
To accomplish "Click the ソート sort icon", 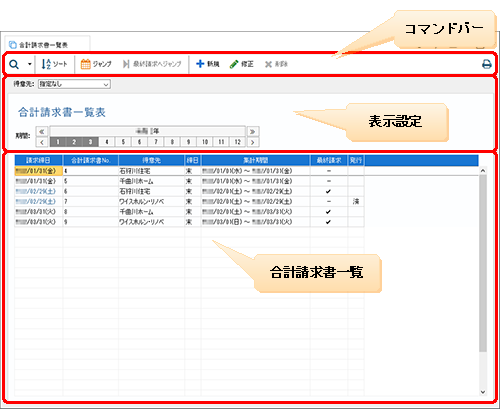I will coord(46,64).
